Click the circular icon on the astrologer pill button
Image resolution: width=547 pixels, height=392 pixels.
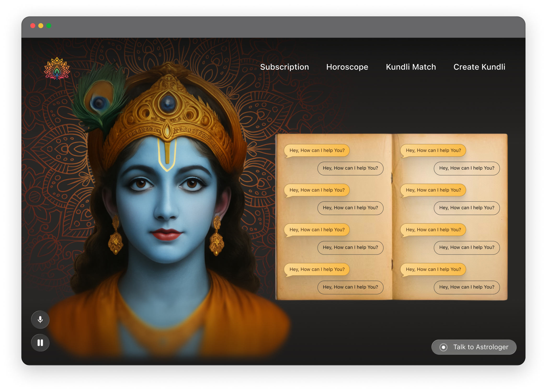pos(443,347)
